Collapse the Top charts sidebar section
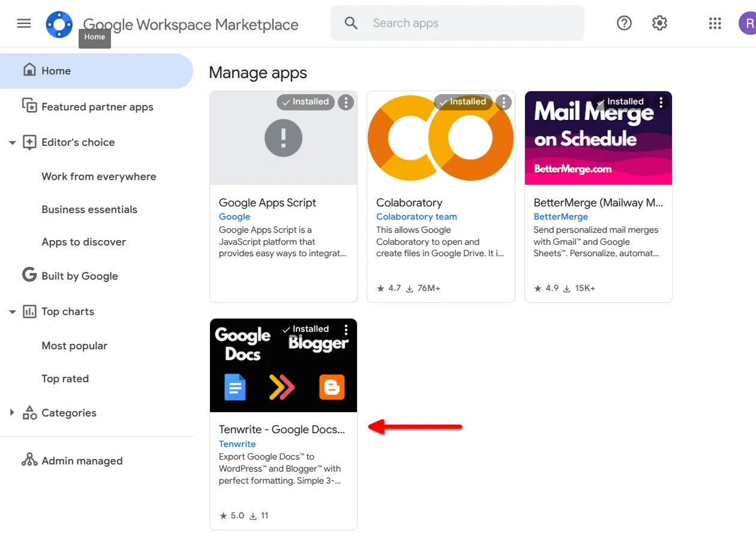Screen dimensions: 756x552 12,311
